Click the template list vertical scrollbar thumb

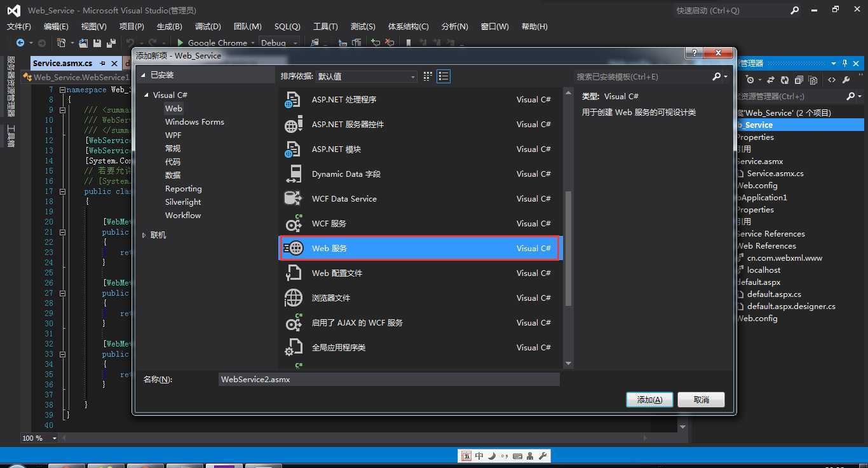(x=568, y=249)
